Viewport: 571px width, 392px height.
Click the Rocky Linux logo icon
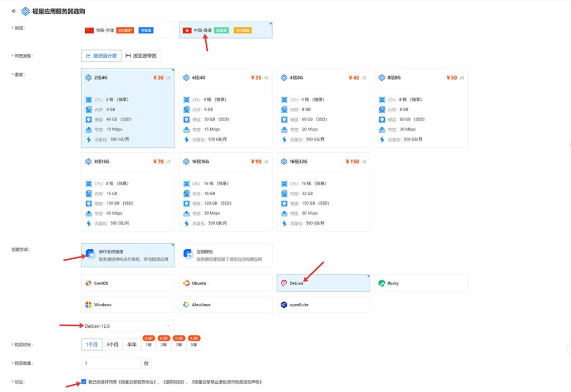381,283
